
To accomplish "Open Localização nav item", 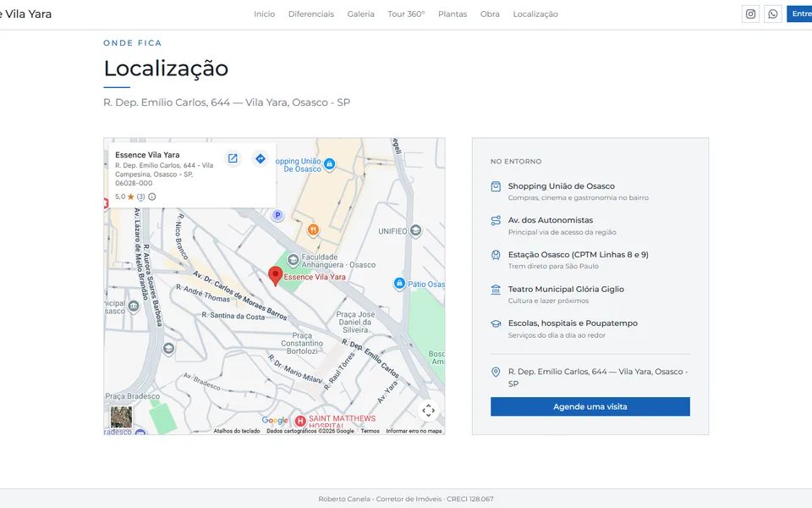I will click(535, 14).
